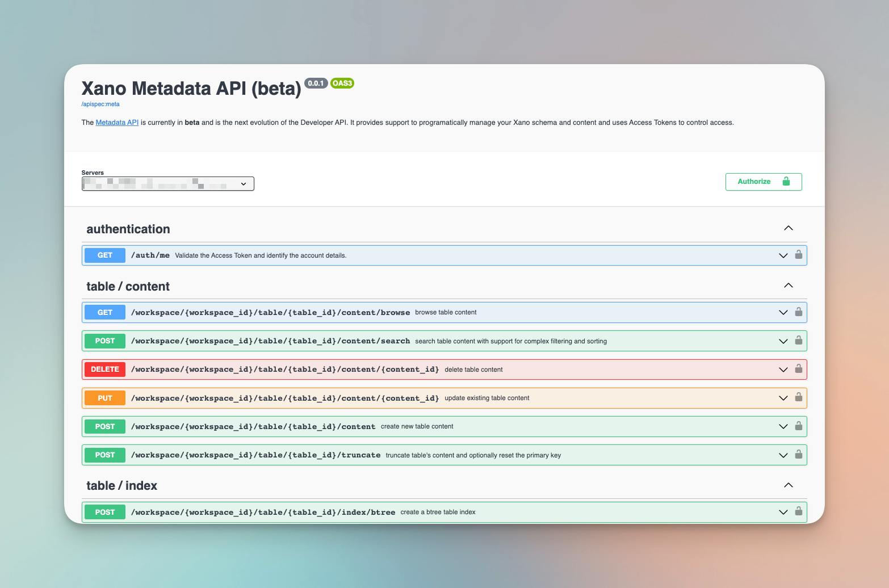Screen dimensions: 889x588
Task: Click the table / index heading
Action: click(x=121, y=486)
